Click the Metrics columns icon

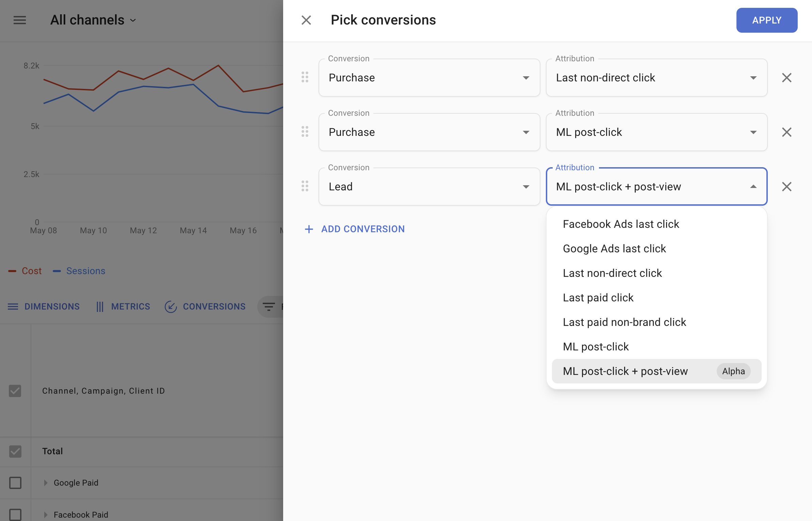coord(100,306)
